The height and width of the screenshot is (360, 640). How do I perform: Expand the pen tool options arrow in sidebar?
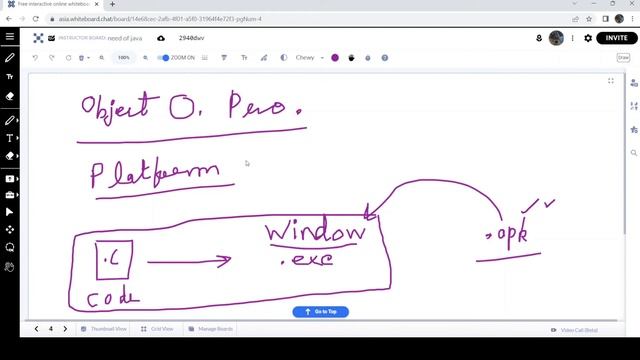17,120
